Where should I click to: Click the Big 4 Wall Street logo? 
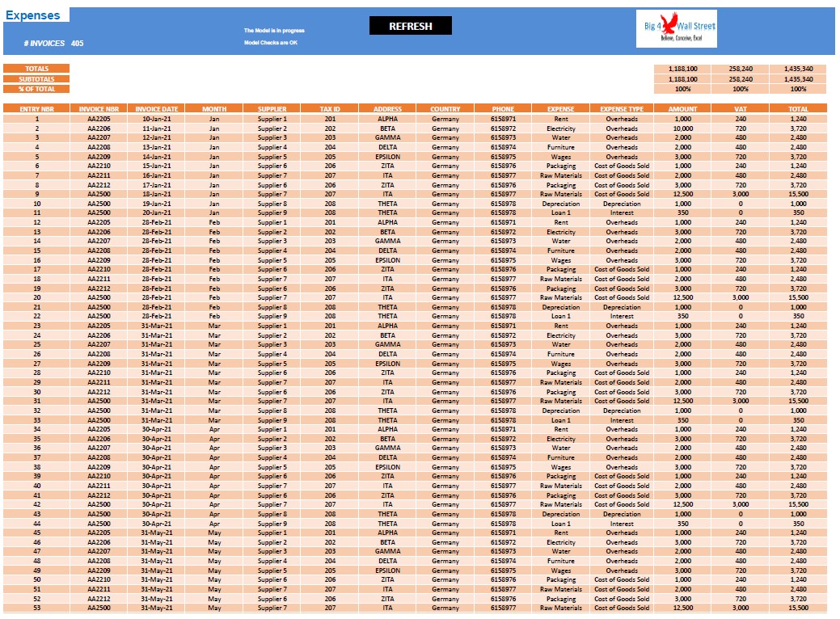click(x=677, y=29)
